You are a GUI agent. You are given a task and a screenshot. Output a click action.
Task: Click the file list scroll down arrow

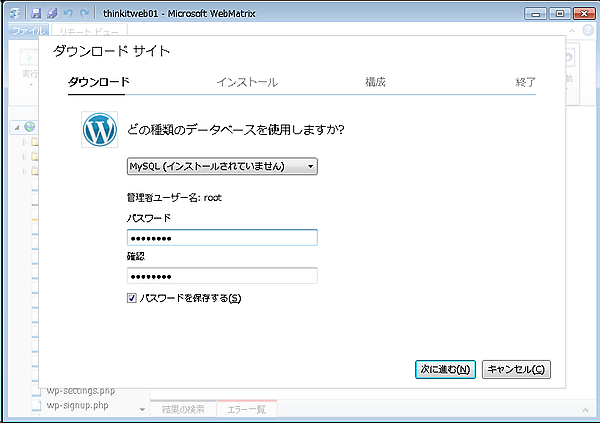(142, 410)
